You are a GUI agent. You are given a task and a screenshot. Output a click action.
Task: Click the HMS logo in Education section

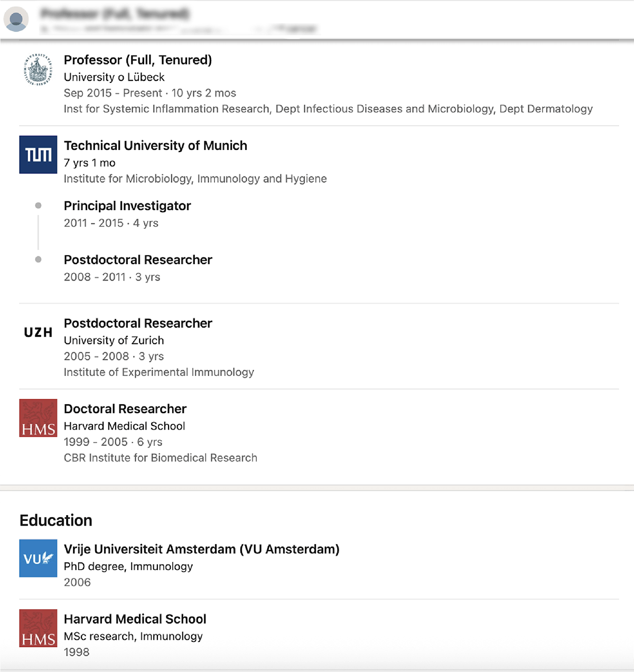tap(38, 628)
